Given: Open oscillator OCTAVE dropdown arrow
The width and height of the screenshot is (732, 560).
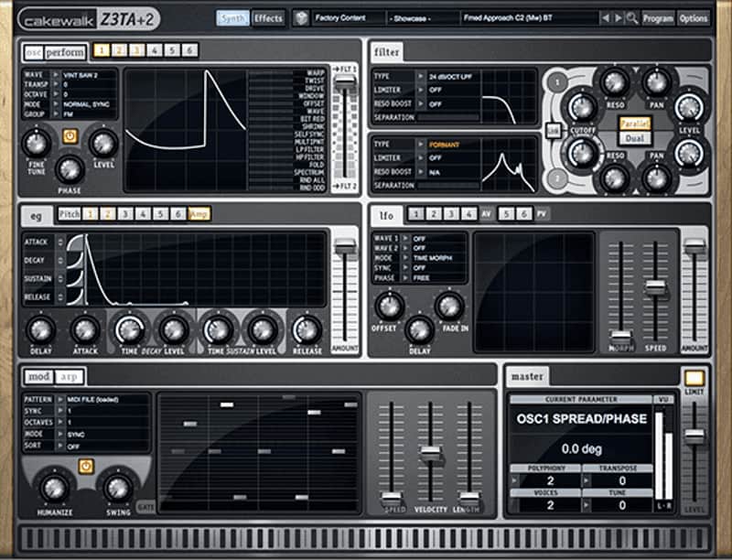Looking at the screenshot, I should (56, 94).
